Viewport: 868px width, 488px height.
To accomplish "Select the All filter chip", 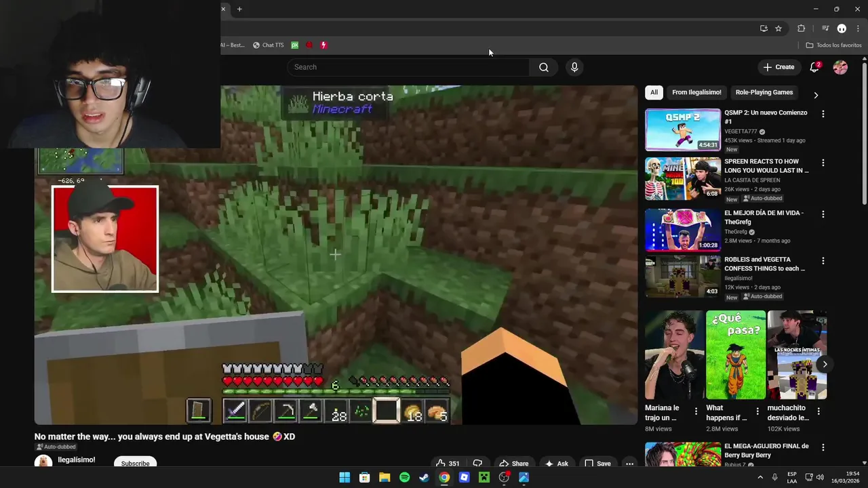I will (654, 92).
